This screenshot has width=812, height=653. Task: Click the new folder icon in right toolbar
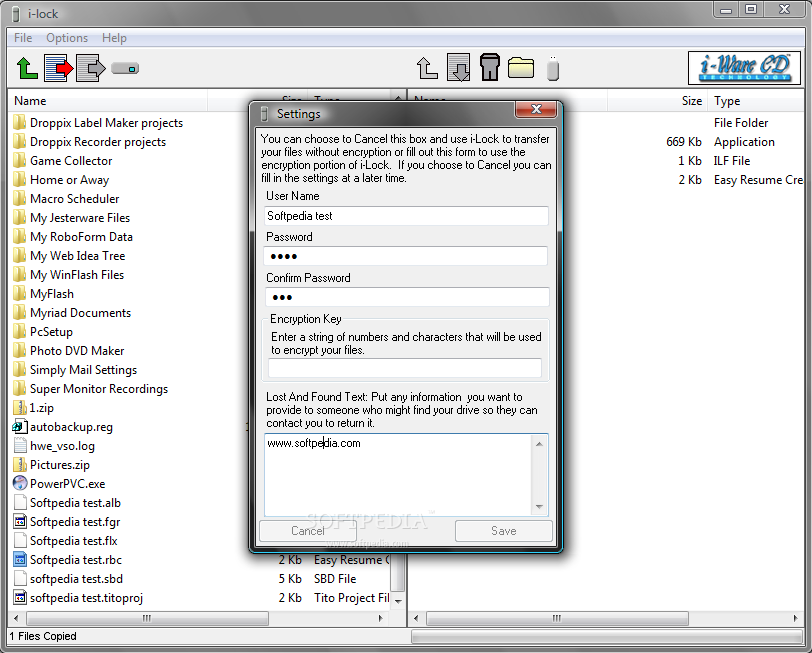click(x=520, y=68)
